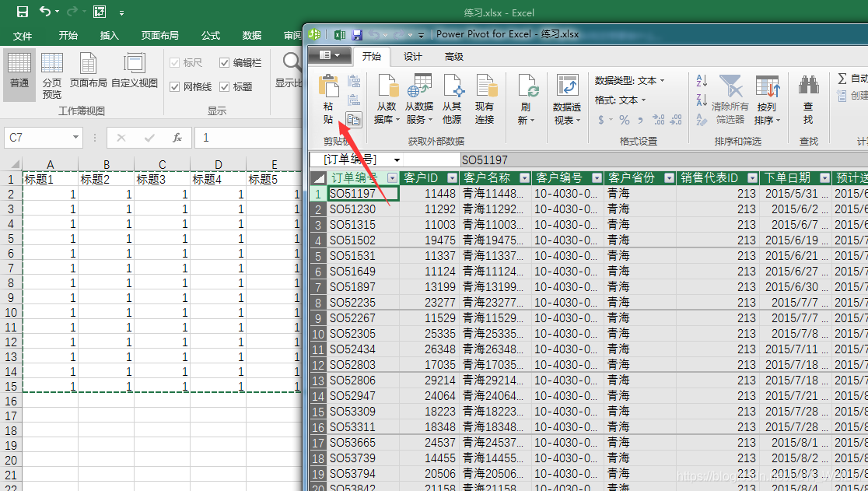Image resolution: width=868 pixels, height=491 pixels.
Task: Toggle the Formula Bar (编辑栏) checkbox
Action: click(240, 63)
